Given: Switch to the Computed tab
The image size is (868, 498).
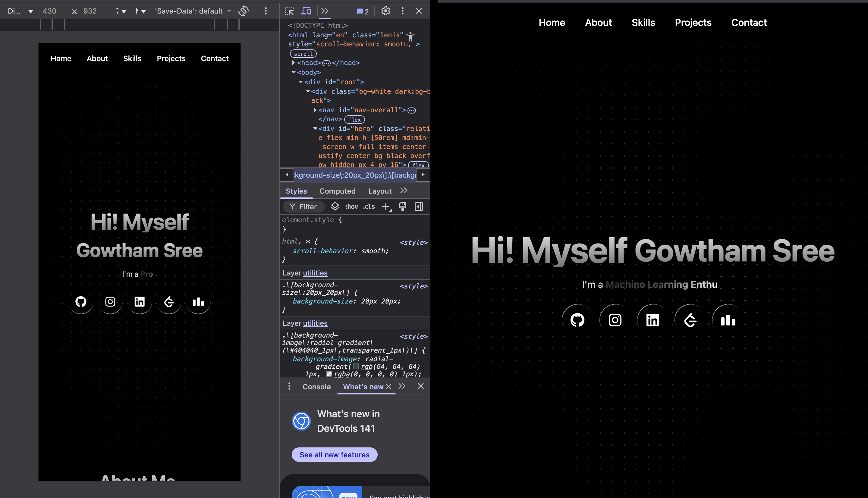Looking at the screenshot, I should tap(337, 191).
